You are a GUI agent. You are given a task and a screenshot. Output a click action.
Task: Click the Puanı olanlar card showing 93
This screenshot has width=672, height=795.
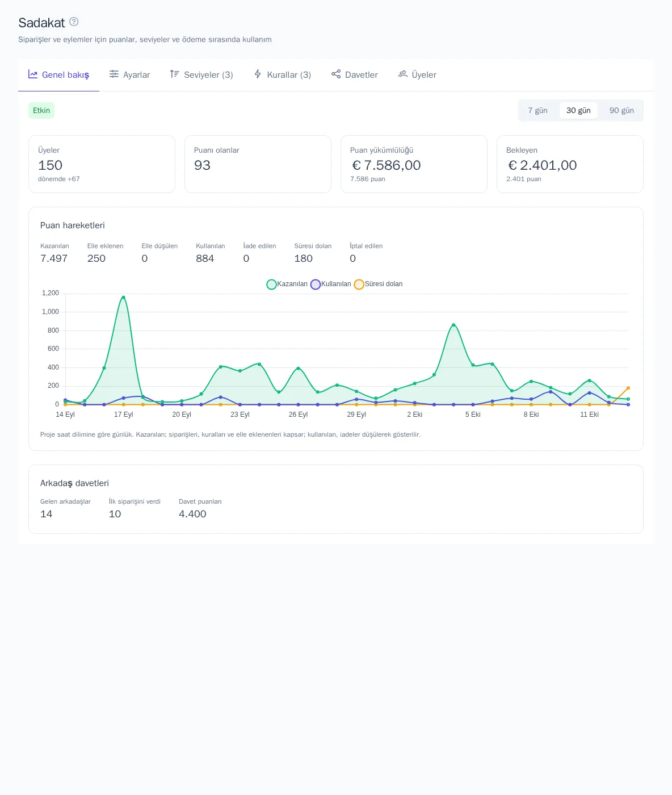(258, 164)
